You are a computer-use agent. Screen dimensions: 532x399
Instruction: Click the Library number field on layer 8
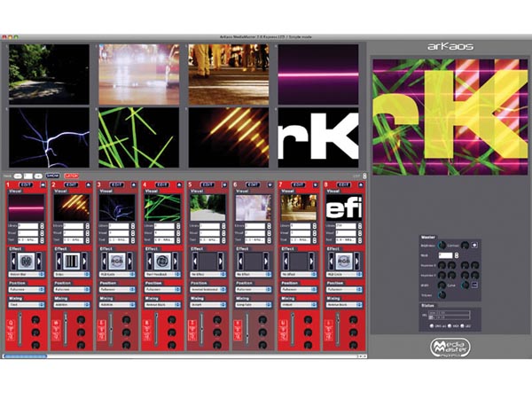[x=346, y=225]
